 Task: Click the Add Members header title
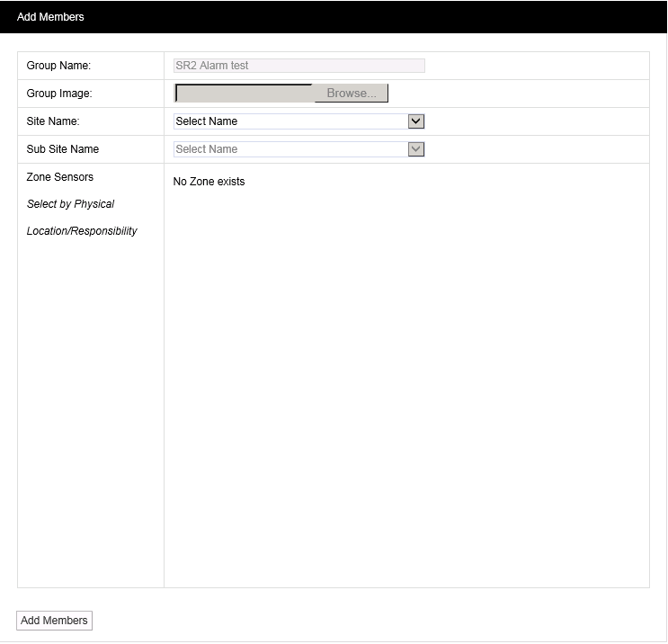[x=50, y=17]
